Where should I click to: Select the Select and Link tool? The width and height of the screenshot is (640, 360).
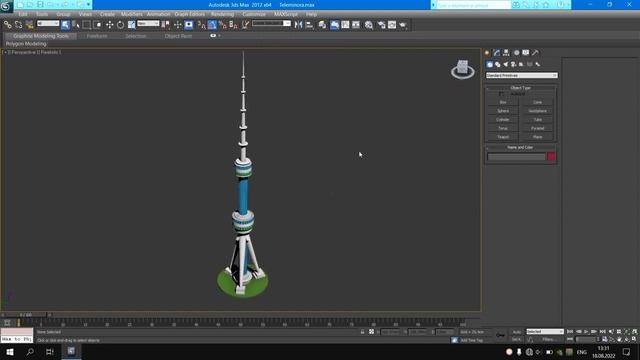tap(7, 25)
